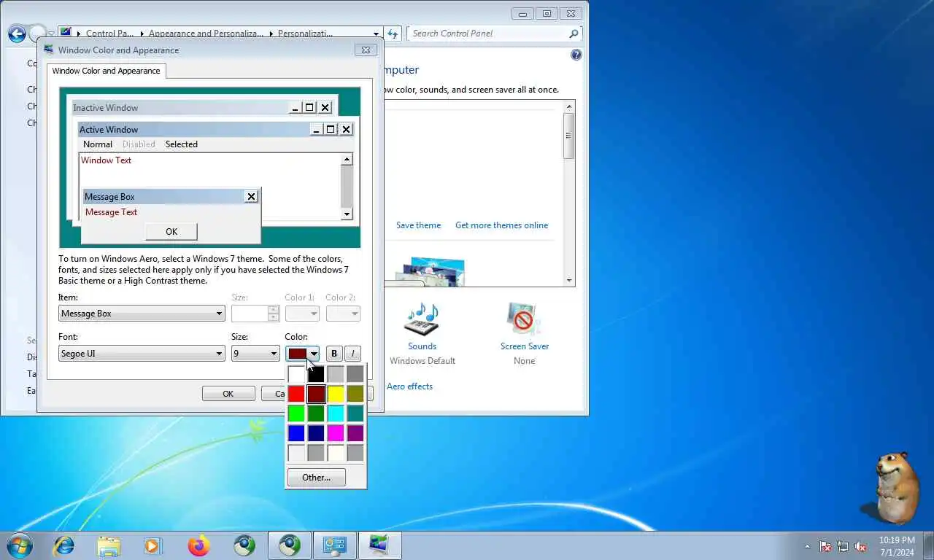Screen dimensions: 934x560
Task: Expand breadcrumb arrow after Appearance and Personalization
Action: pyautogui.click(x=271, y=34)
